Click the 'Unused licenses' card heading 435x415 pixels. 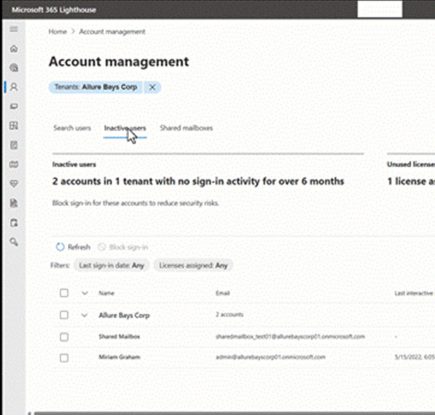coord(411,164)
